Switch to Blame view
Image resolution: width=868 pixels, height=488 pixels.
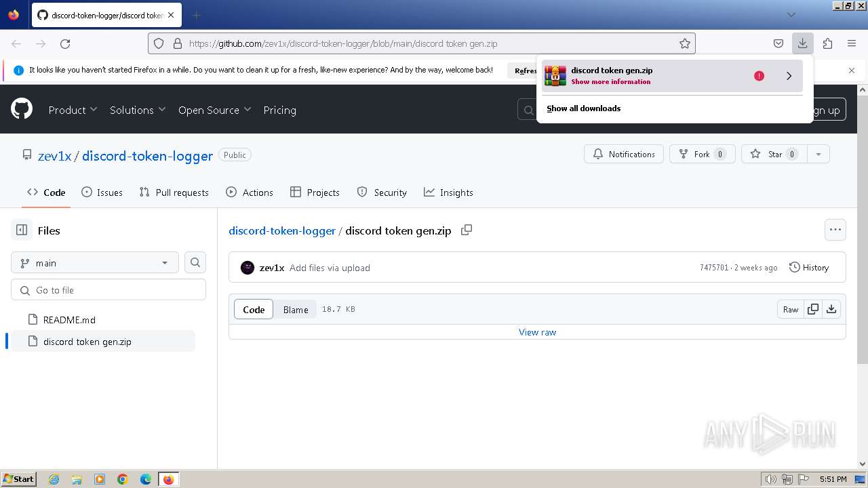pyautogui.click(x=296, y=309)
